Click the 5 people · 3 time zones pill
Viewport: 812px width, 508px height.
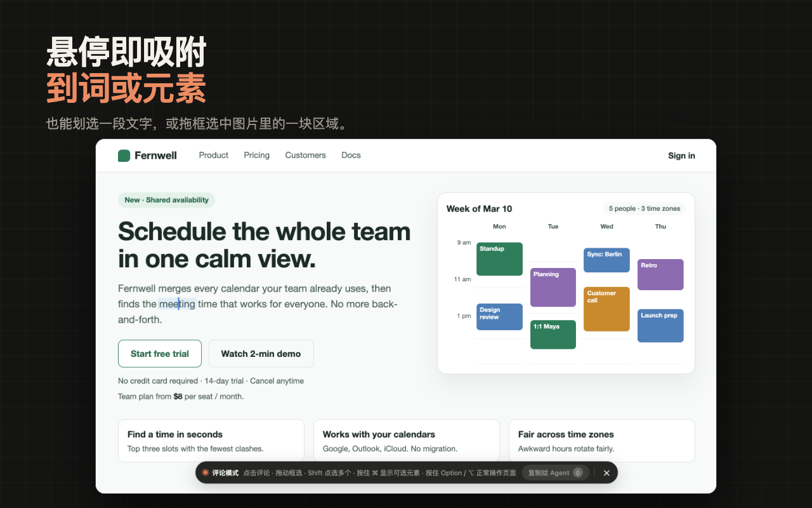pyautogui.click(x=645, y=208)
